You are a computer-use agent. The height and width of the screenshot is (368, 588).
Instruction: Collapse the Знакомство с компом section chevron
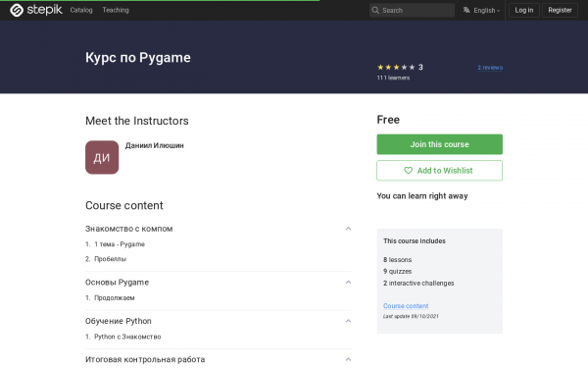348,229
